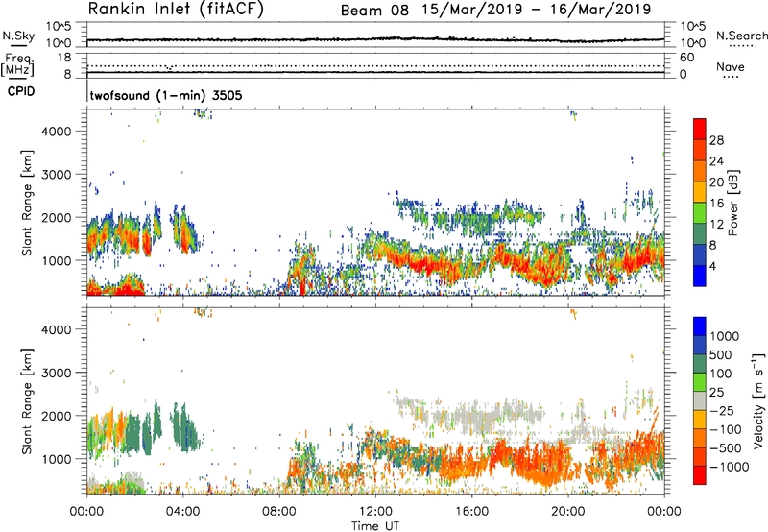This screenshot has height=532, width=768.
Task: Click the '15/Mar/2019 – 16/Mar/2019' date range
Action: coord(537,9)
